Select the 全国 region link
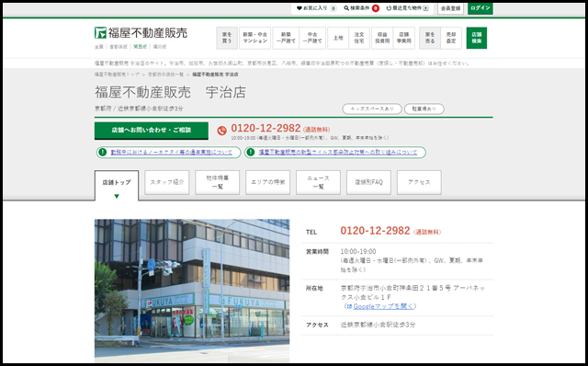This screenshot has width=588, height=366. (98, 47)
